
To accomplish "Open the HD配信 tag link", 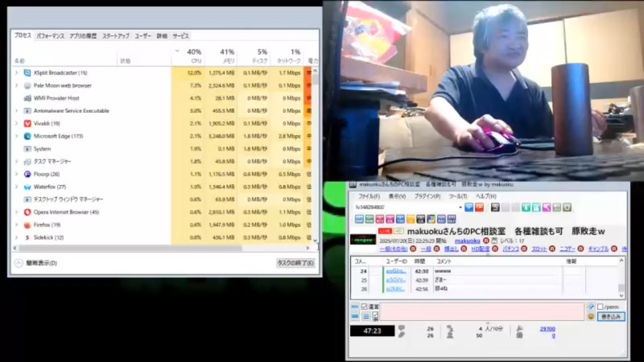I will tap(480, 249).
